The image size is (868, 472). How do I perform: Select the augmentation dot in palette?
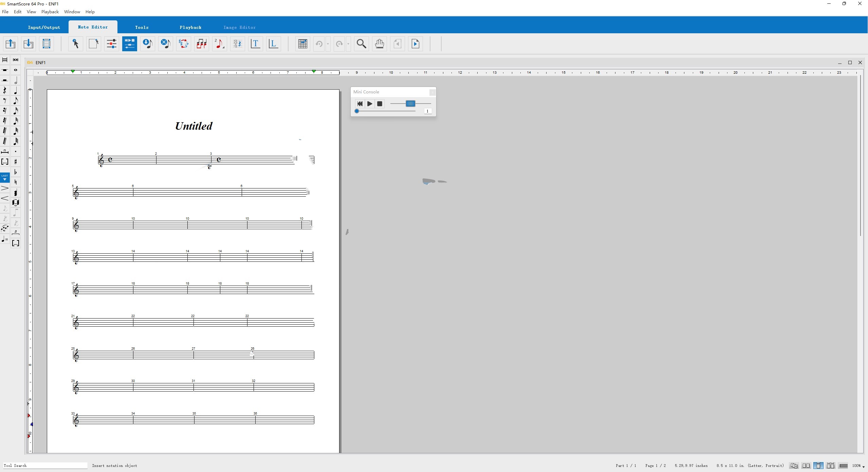point(16,152)
